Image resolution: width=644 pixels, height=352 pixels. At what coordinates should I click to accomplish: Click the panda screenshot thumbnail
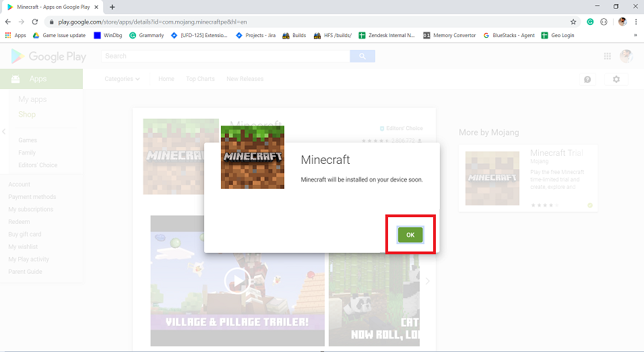pos(374,299)
